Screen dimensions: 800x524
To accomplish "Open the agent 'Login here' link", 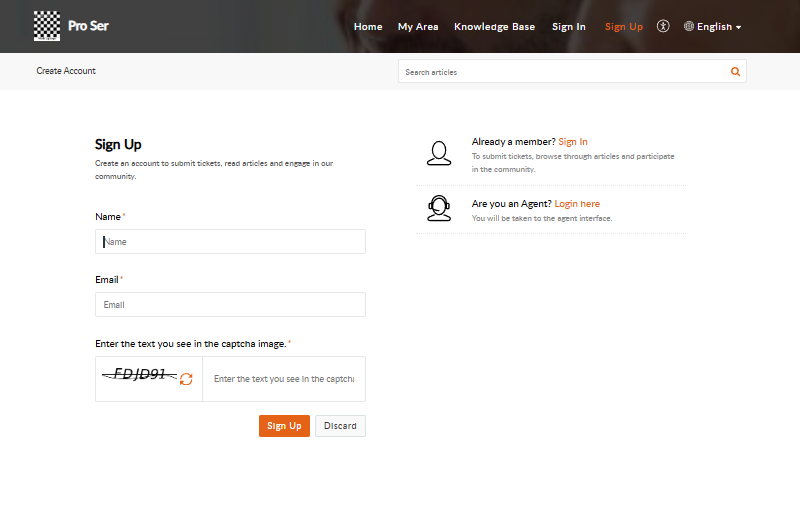I will 577,204.
